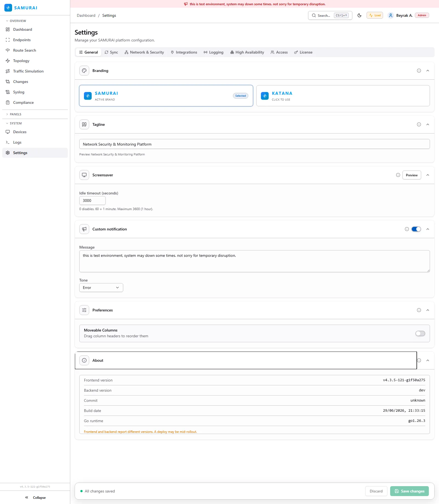Viewport: 439px width, 504px height.
Task: Edit the Tagline text field
Action: click(x=255, y=144)
